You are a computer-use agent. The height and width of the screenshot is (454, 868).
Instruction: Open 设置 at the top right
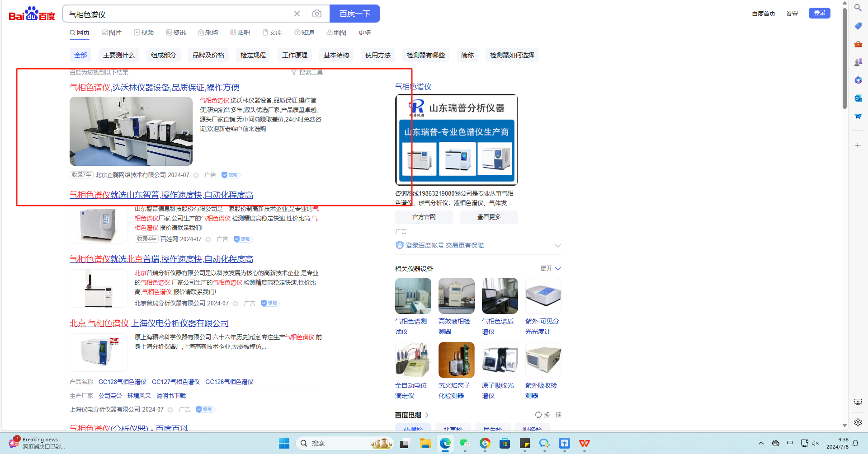click(792, 14)
